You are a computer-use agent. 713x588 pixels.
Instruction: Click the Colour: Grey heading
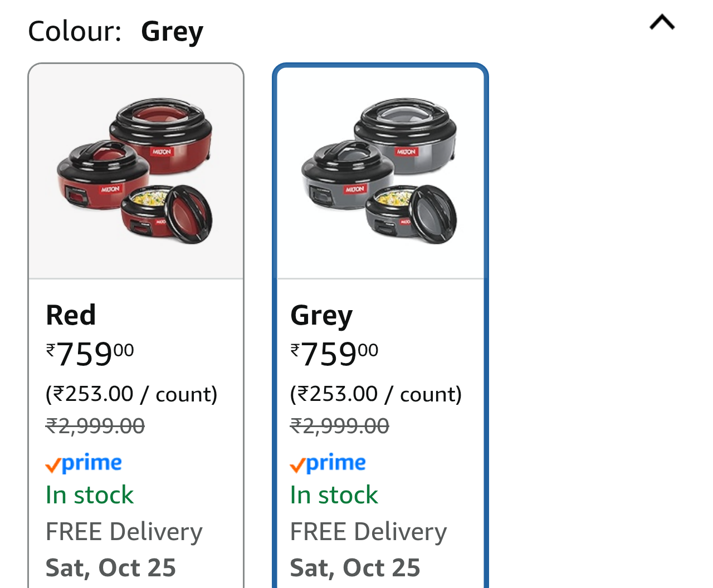(x=115, y=31)
